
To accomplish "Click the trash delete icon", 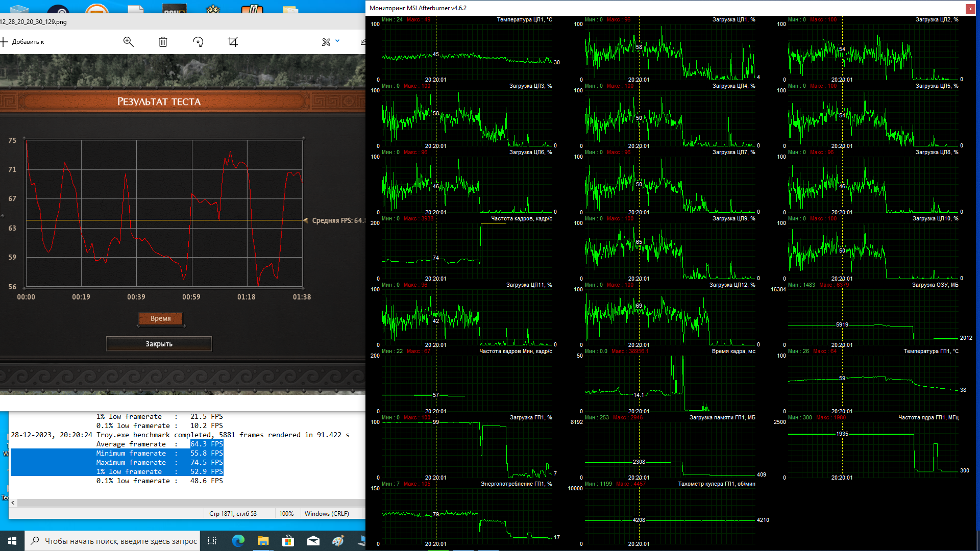I will coord(163,42).
